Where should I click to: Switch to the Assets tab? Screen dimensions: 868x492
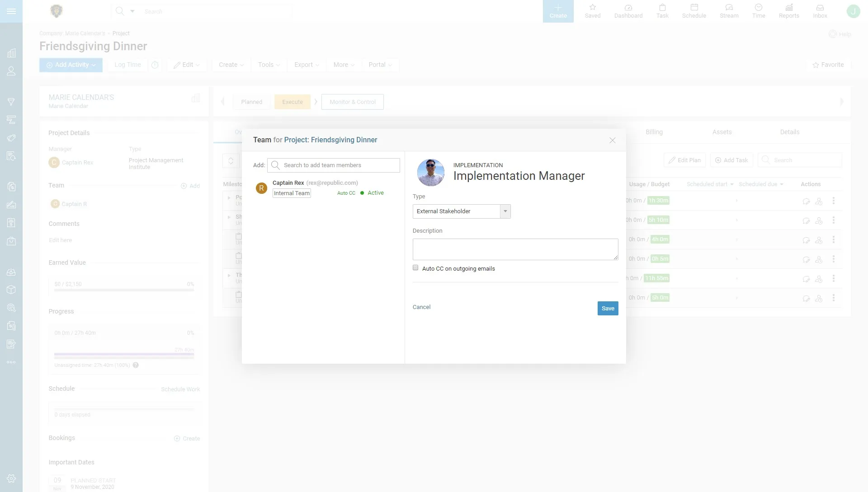click(x=722, y=132)
